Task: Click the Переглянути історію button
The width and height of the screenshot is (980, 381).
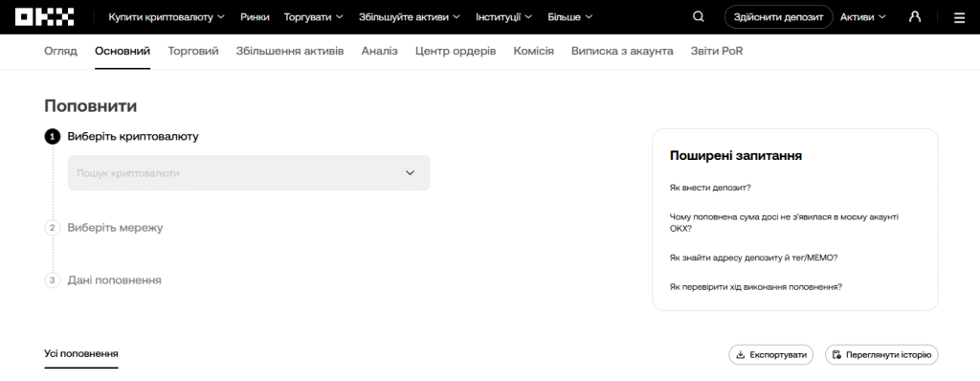Action: [x=881, y=355]
